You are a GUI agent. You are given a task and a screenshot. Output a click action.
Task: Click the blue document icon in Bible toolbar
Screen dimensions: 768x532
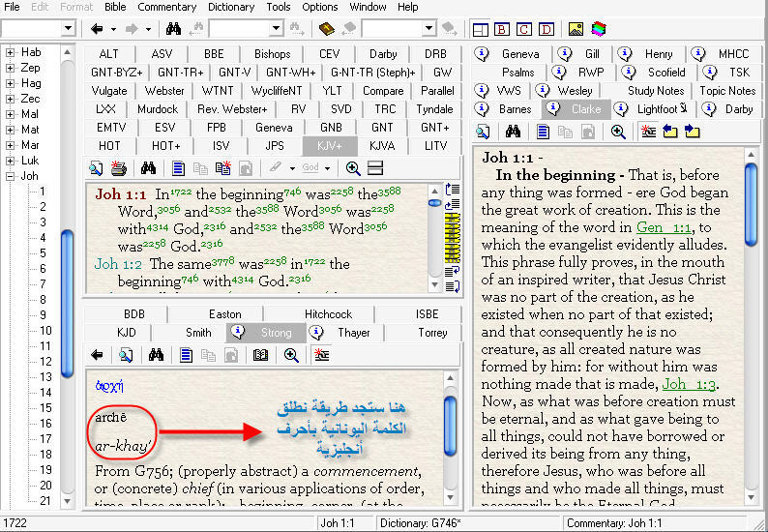tap(178, 168)
